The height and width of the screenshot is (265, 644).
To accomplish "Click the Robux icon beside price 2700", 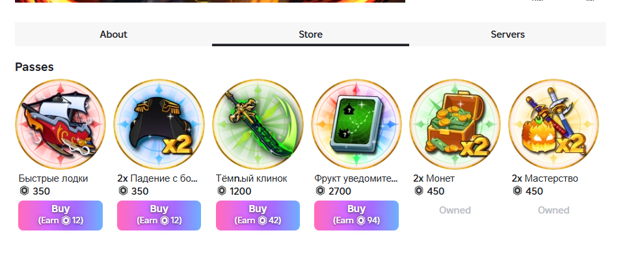I will click(x=320, y=191).
